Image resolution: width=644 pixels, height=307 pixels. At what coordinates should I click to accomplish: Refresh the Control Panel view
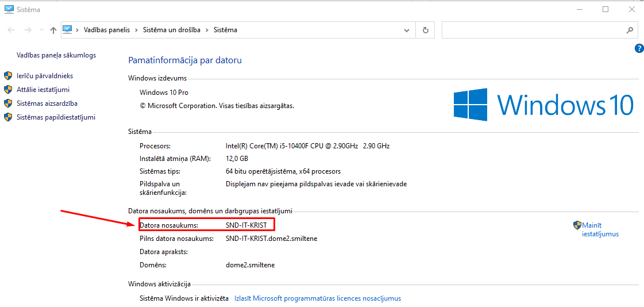(426, 30)
